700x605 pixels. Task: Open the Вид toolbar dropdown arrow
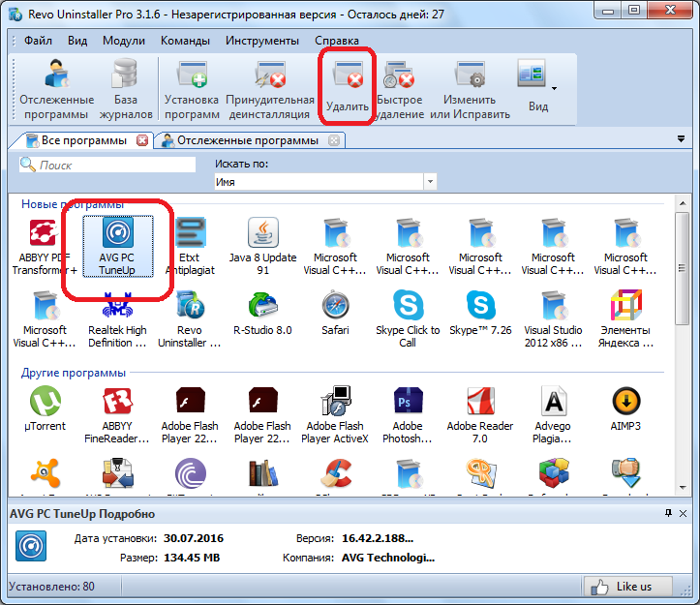click(554, 88)
